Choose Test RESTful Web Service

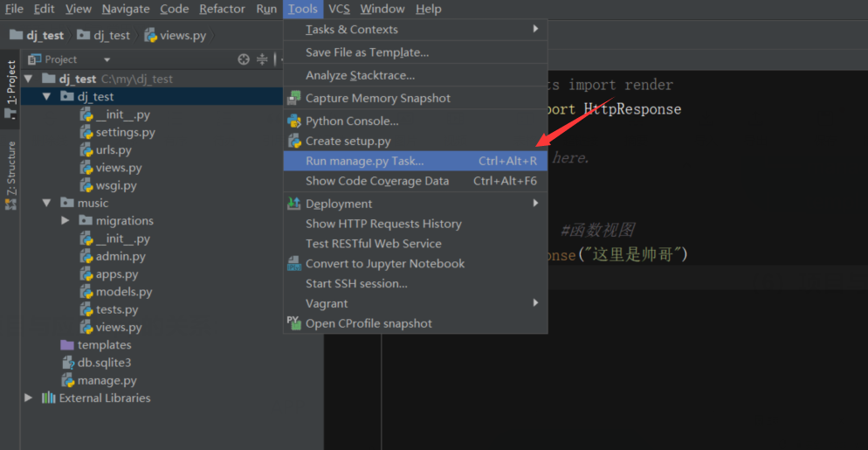tap(415, 244)
